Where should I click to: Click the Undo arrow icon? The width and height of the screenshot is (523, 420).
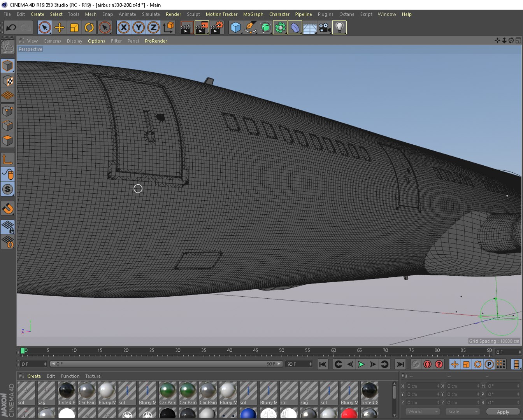pos(11,28)
